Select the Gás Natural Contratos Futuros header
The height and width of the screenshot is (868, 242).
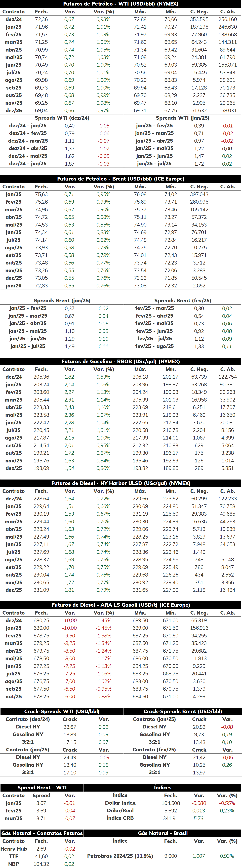click(x=42, y=833)
